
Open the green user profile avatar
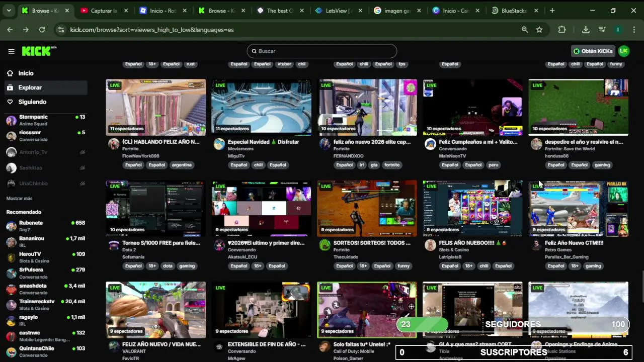[624, 51]
